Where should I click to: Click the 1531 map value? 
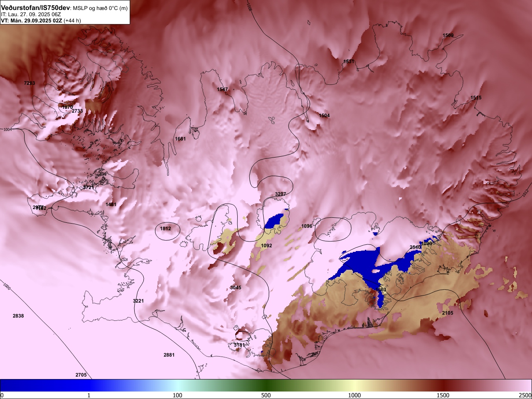pyautogui.click(x=349, y=62)
